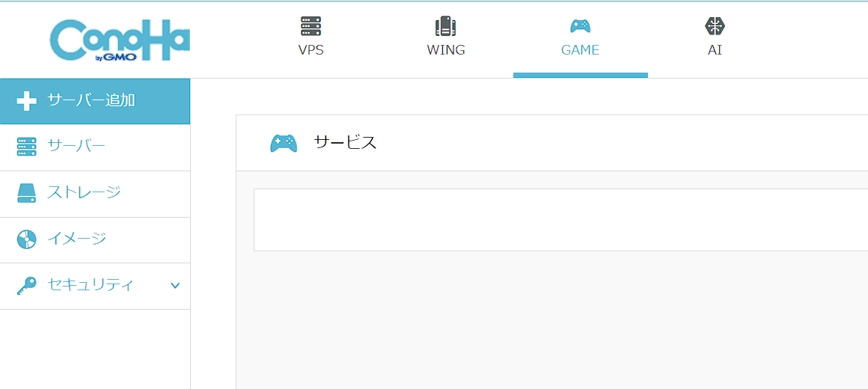Click the drive icon beside ストレージ
This screenshot has width=868, height=389.
click(27, 192)
